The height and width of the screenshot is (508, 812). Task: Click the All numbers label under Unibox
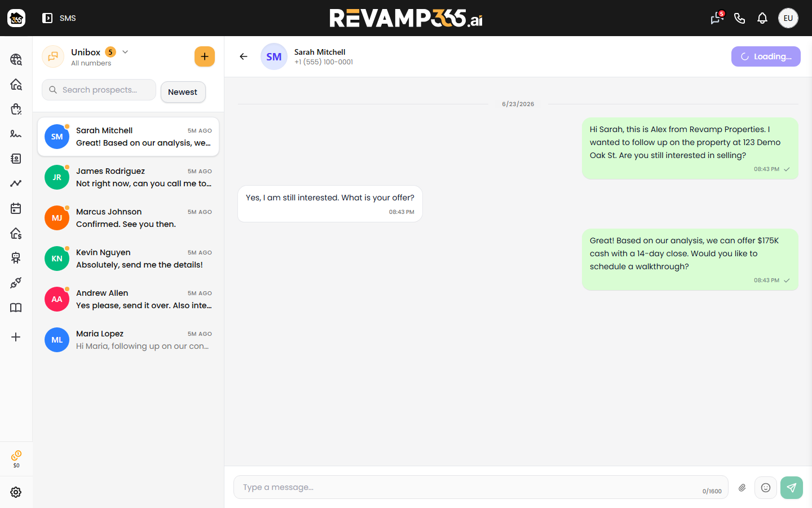(91, 63)
